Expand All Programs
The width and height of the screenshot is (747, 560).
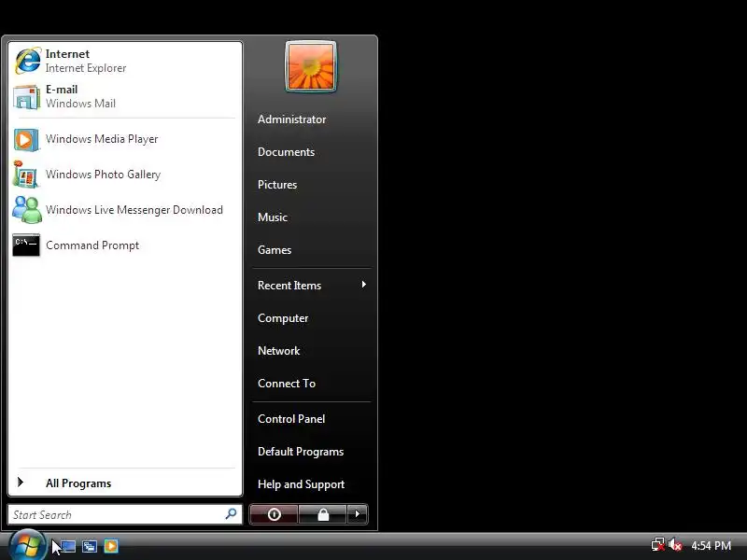click(125, 483)
